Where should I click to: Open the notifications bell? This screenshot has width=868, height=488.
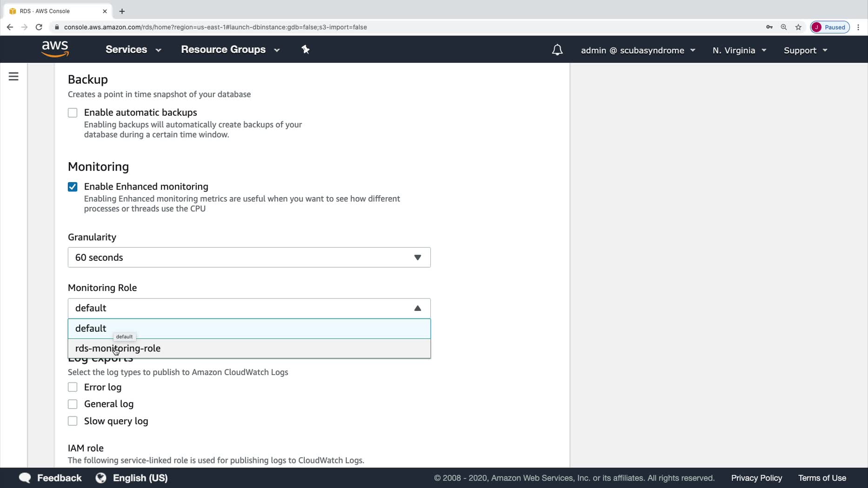click(x=557, y=50)
